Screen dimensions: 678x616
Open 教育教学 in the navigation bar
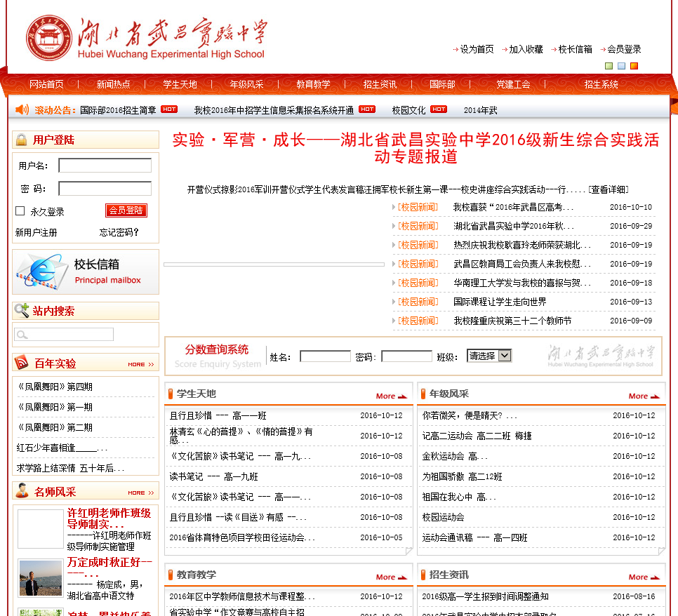coord(313,84)
